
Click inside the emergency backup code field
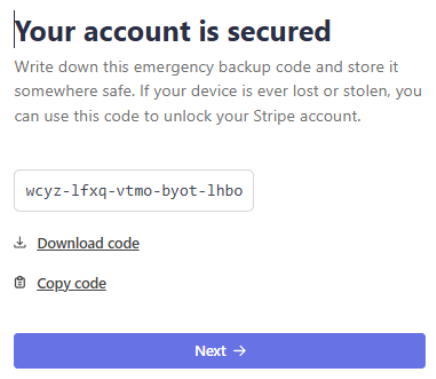coord(134,191)
